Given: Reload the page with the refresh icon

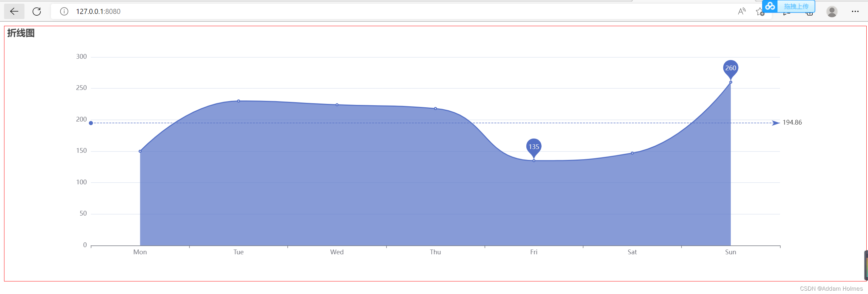Looking at the screenshot, I should pyautogui.click(x=37, y=12).
